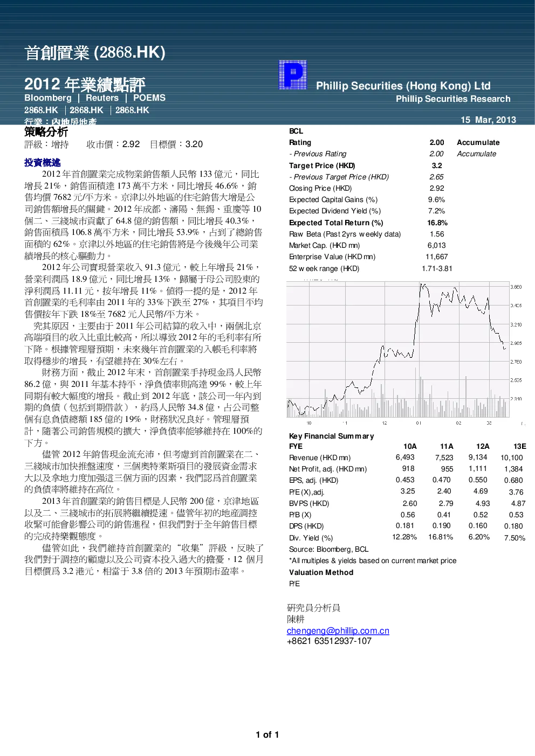Viewport: 535px width, 756px height.
Task: Select the Closing Price (HKD) label
Action: [320, 189]
